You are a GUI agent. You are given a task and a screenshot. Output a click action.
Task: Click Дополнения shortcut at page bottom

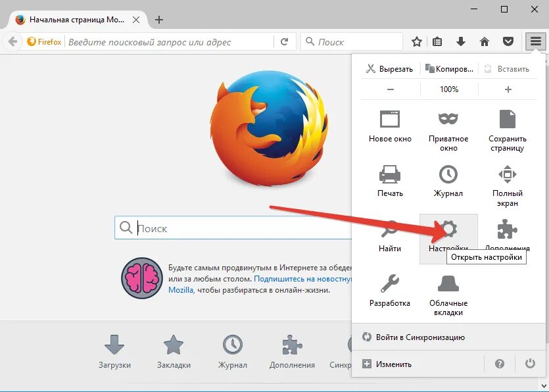(292, 351)
